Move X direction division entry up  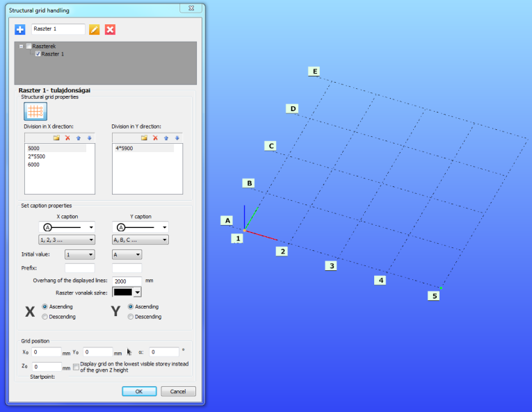point(79,138)
